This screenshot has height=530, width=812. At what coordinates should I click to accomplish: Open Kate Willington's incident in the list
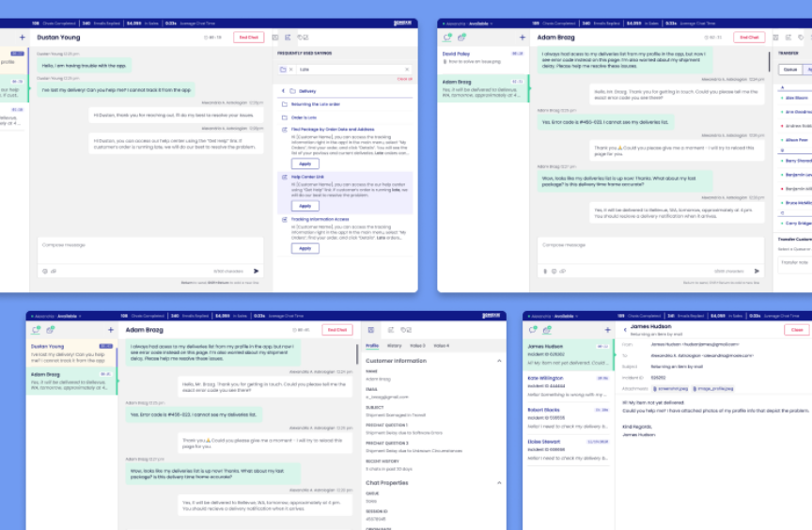(555, 381)
